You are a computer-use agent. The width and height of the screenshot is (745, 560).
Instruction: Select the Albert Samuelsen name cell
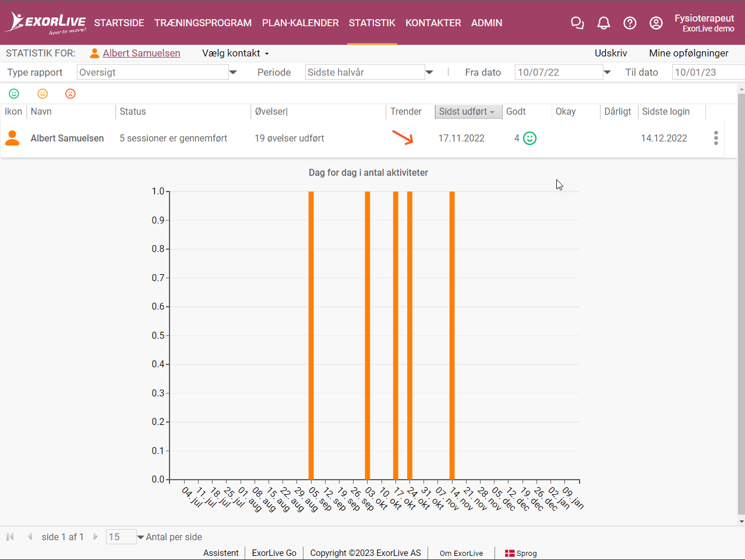[67, 138]
